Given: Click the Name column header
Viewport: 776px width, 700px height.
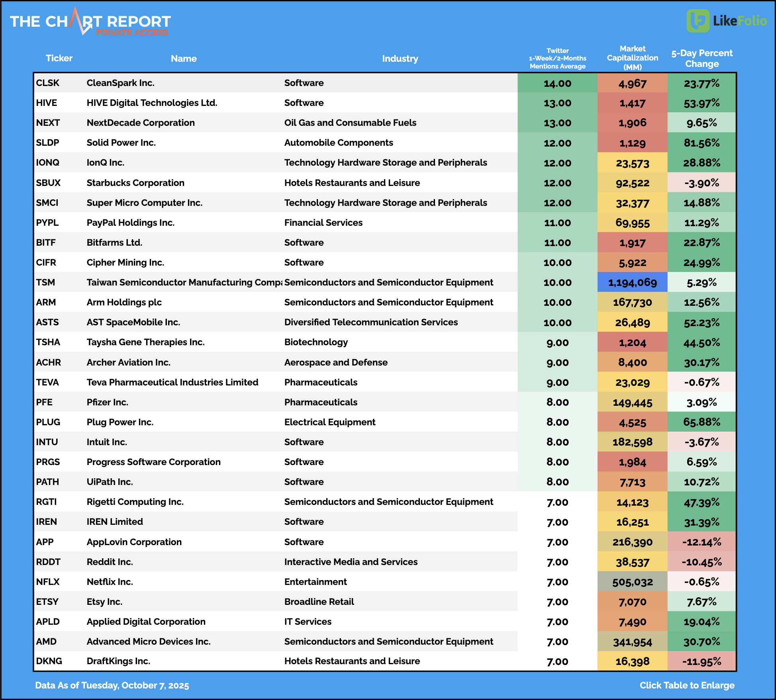Looking at the screenshot, I should click(x=184, y=59).
